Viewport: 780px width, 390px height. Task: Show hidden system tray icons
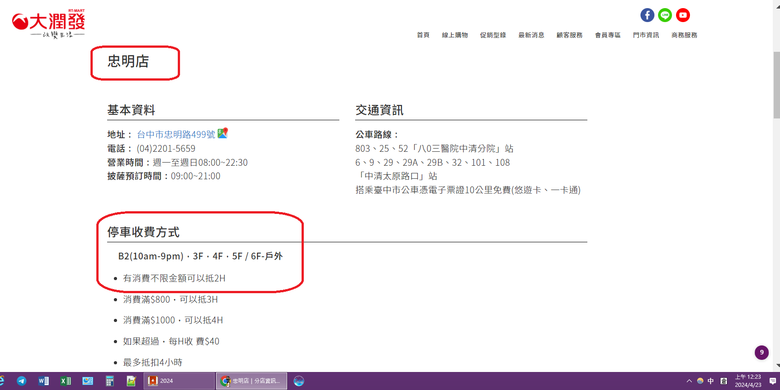(689, 381)
